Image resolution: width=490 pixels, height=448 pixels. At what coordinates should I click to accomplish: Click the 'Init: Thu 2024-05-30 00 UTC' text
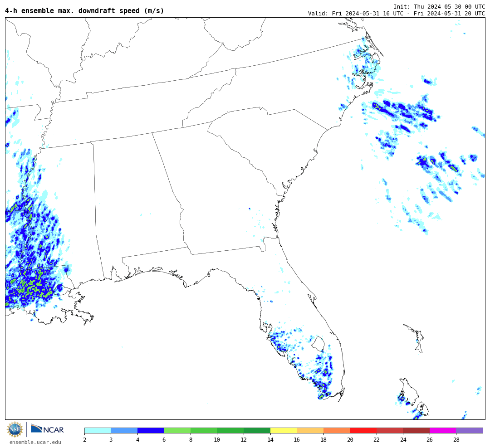(439, 6)
